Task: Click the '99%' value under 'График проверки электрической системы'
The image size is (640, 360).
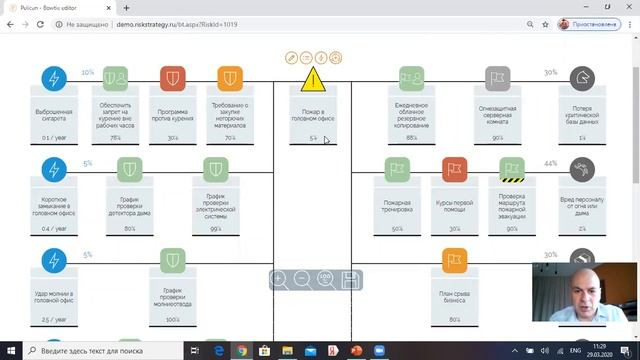Action: pos(216,229)
